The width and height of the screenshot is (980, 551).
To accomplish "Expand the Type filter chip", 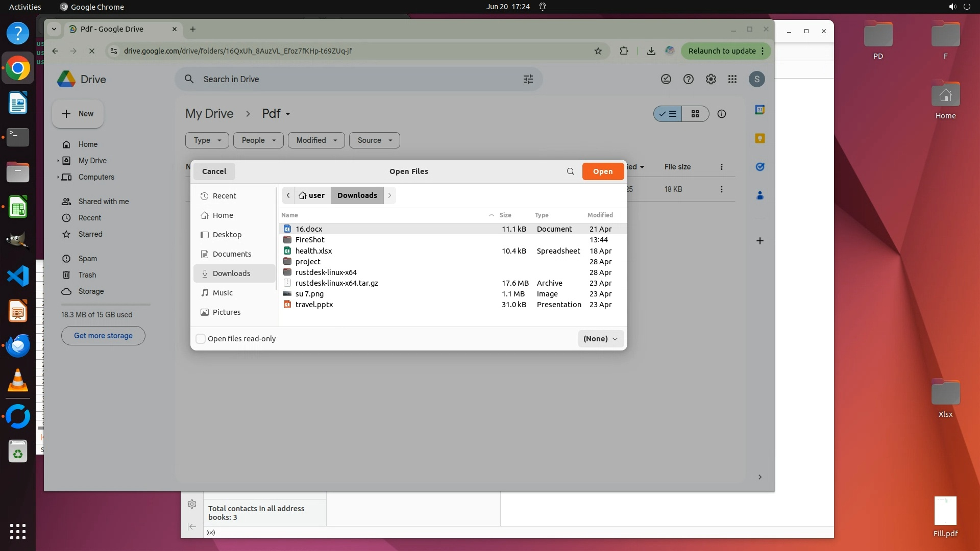I will tap(207, 140).
